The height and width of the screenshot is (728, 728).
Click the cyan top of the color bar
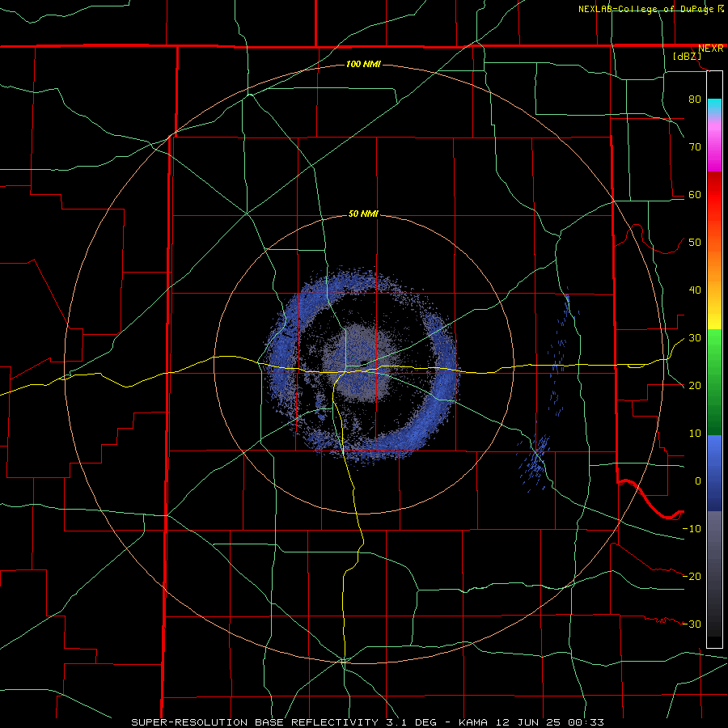click(x=714, y=107)
